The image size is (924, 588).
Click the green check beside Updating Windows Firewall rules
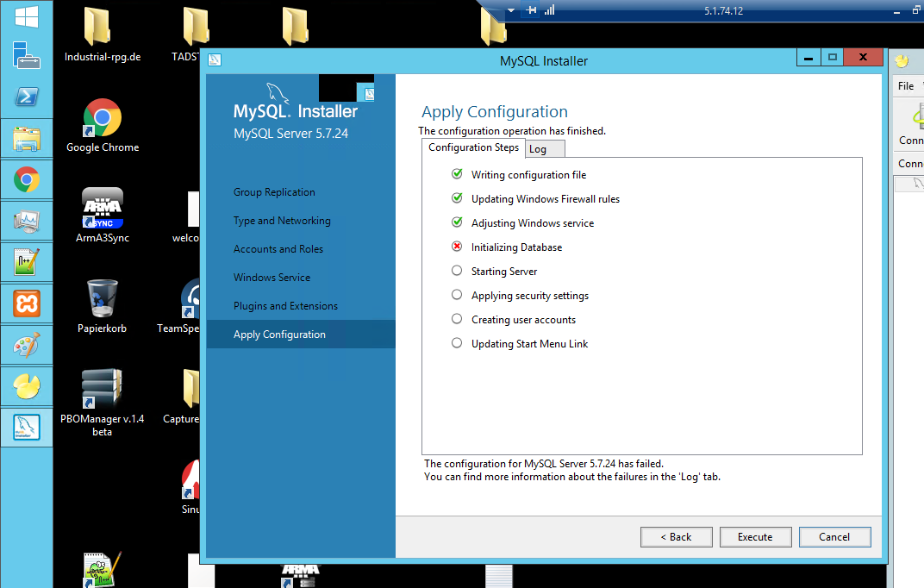(457, 198)
